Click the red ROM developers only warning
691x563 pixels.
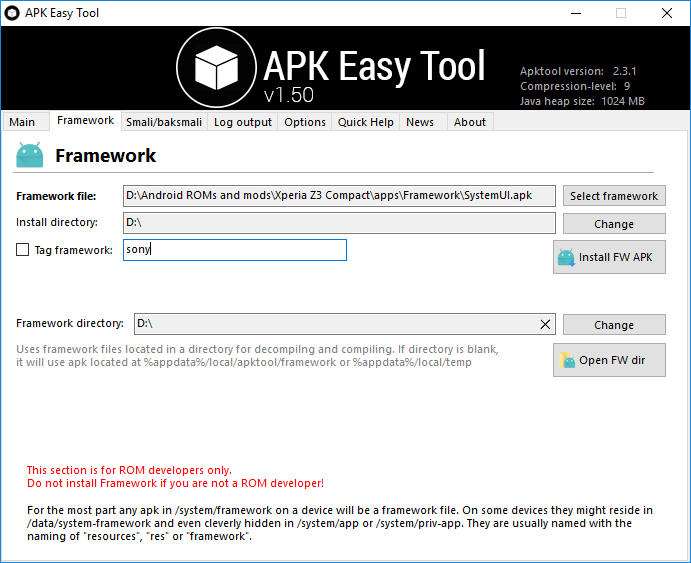(x=175, y=477)
